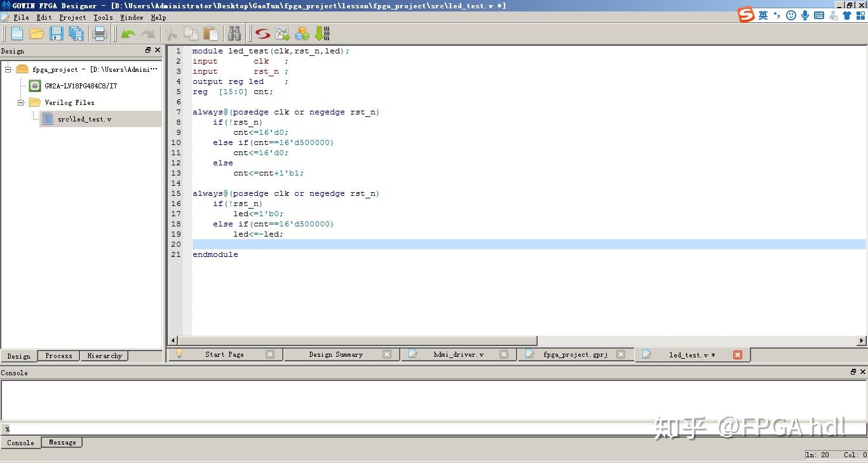868x463 pixels.
Task: Open the Programmer download icon
Action: [x=322, y=34]
